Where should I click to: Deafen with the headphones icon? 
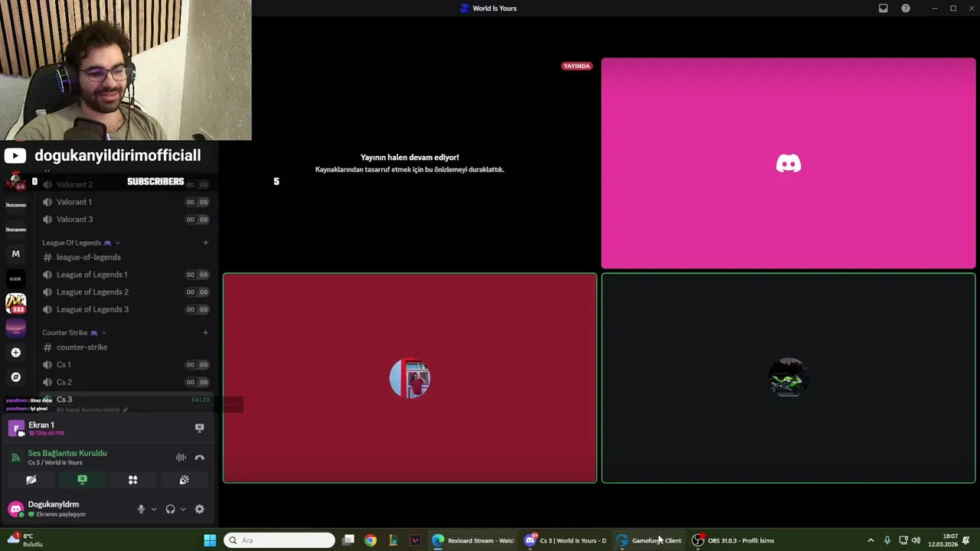170,509
